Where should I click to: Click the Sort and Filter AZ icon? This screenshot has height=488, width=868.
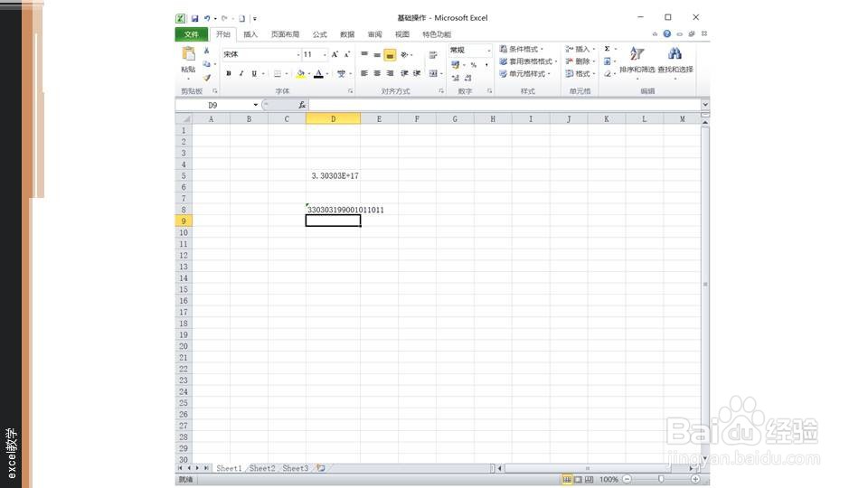click(637, 53)
